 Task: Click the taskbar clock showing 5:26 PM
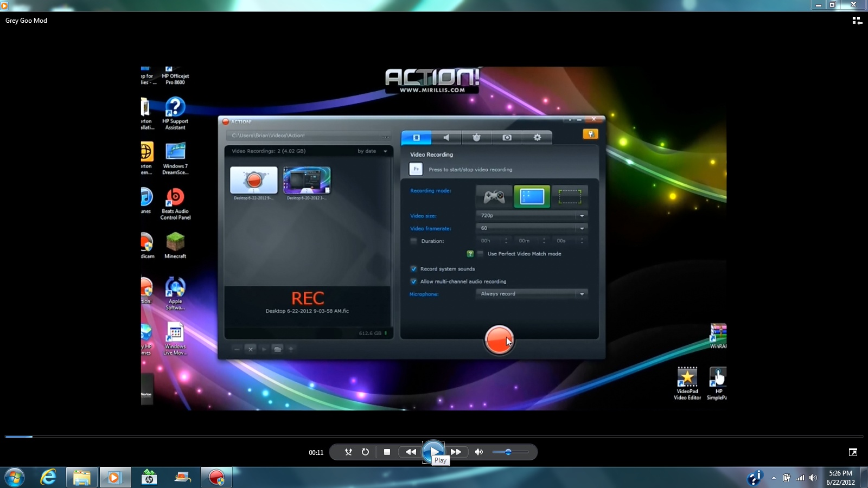click(840, 478)
